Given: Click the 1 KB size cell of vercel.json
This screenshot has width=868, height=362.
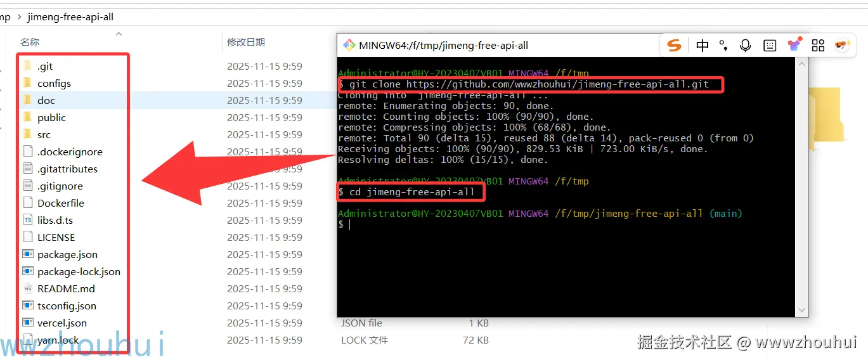Looking at the screenshot, I should point(479,323).
